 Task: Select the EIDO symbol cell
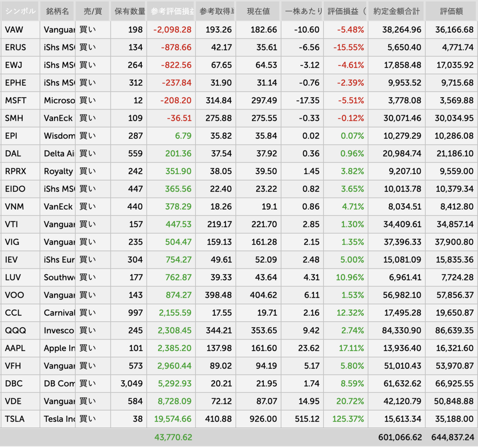(x=20, y=189)
